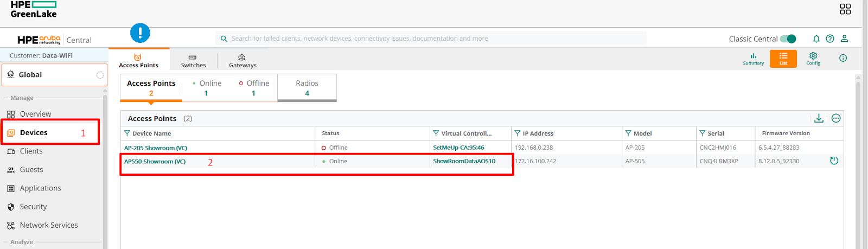Viewport: 868px width, 249px height.
Task: Open AP550-Showroom (VC) device
Action: pos(155,161)
